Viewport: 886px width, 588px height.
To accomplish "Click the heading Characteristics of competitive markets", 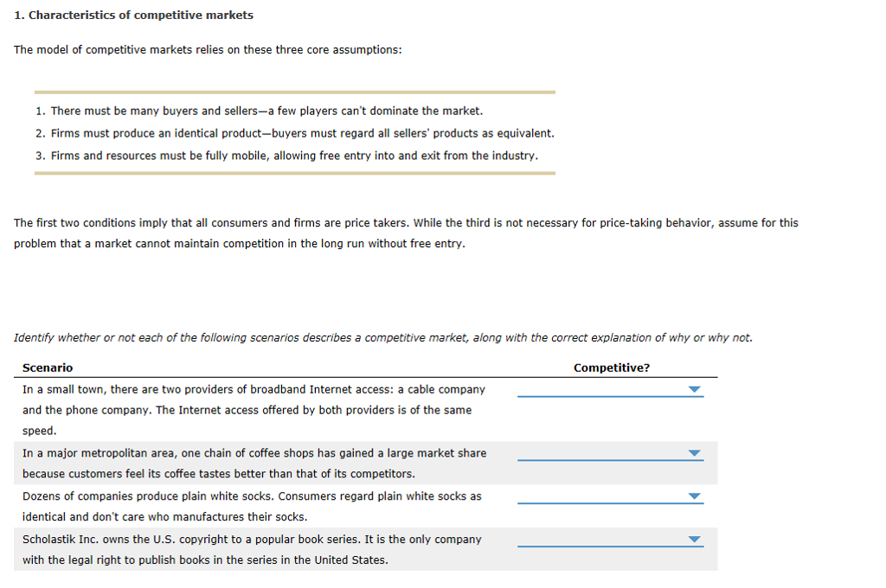I will coord(130,15).
